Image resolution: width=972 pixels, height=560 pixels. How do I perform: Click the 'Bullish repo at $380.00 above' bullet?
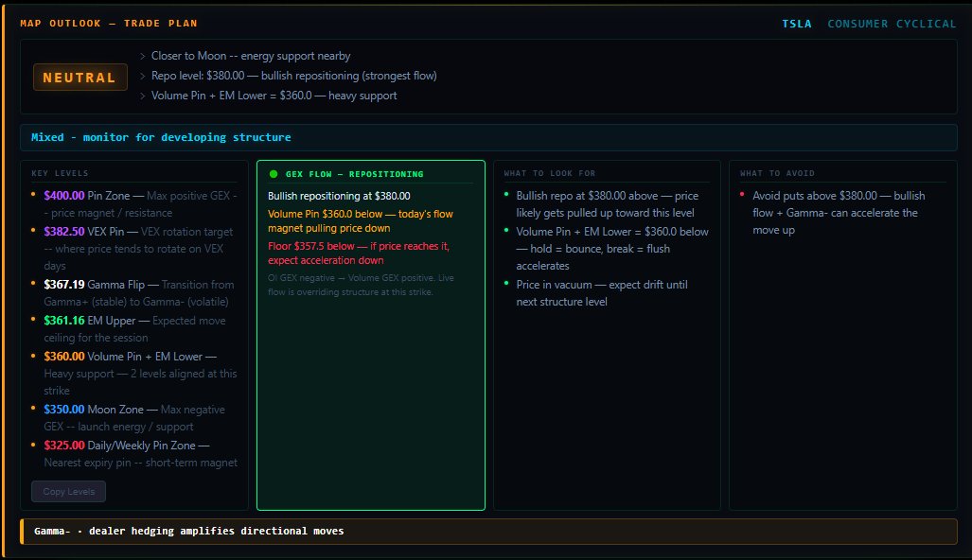608,203
